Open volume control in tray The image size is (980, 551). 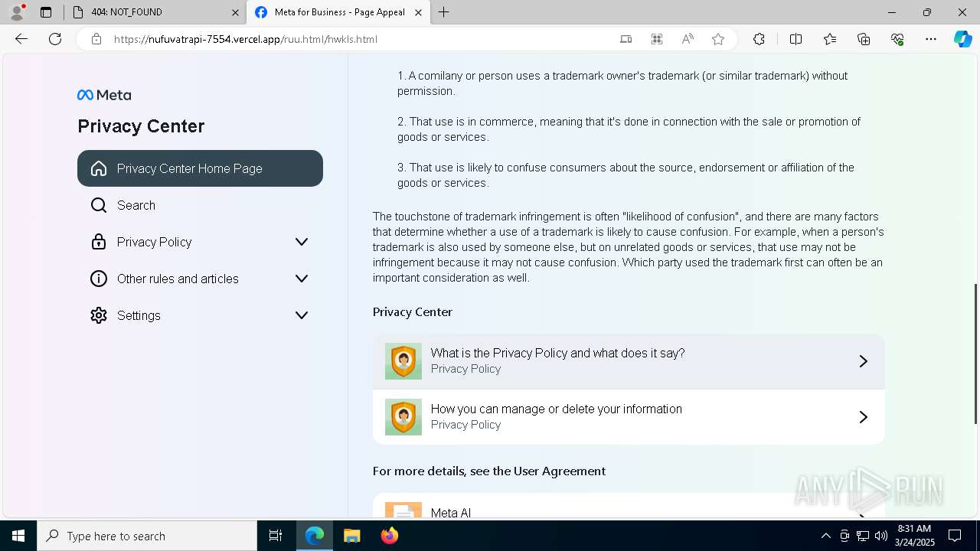(x=881, y=536)
